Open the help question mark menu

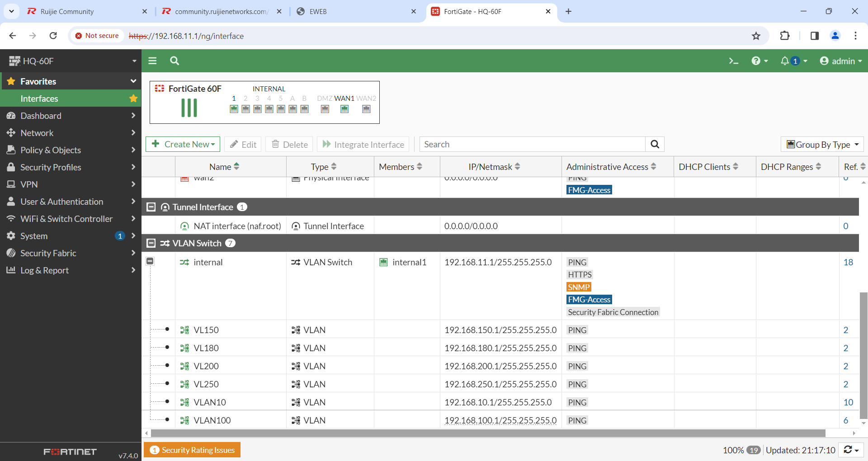(759, 61)
